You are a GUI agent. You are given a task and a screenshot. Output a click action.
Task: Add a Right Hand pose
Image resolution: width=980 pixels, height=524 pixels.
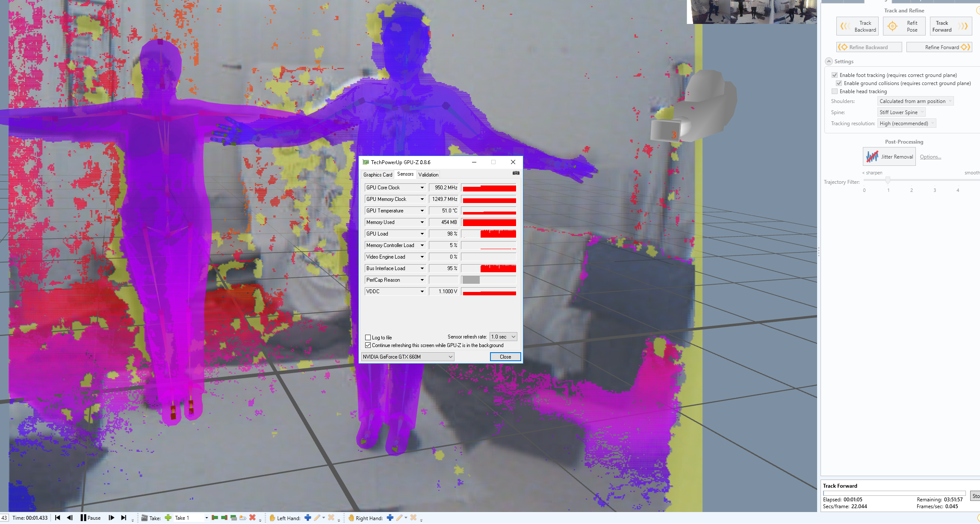390,518
